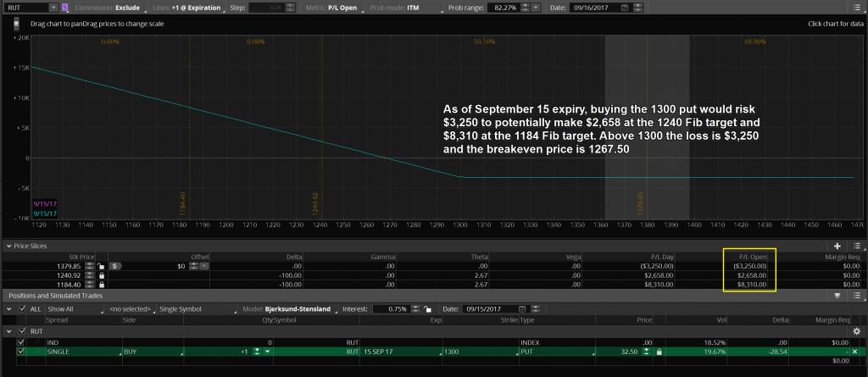Open RUT group settings gear icon

(x=856, y=330)
